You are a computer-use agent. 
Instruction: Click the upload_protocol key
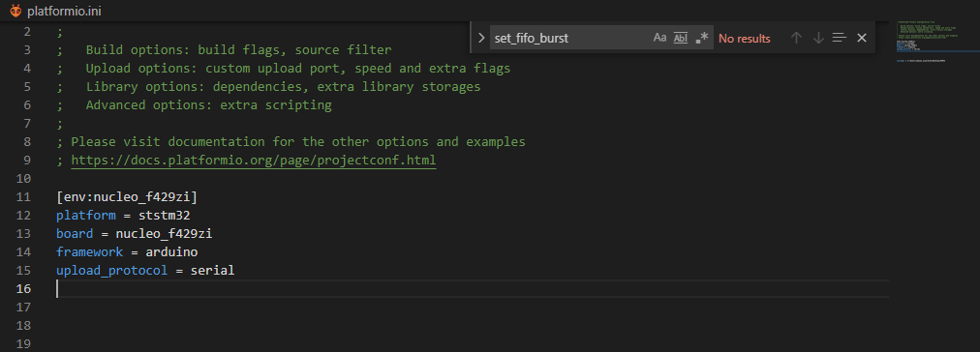(x=112, y=271)
